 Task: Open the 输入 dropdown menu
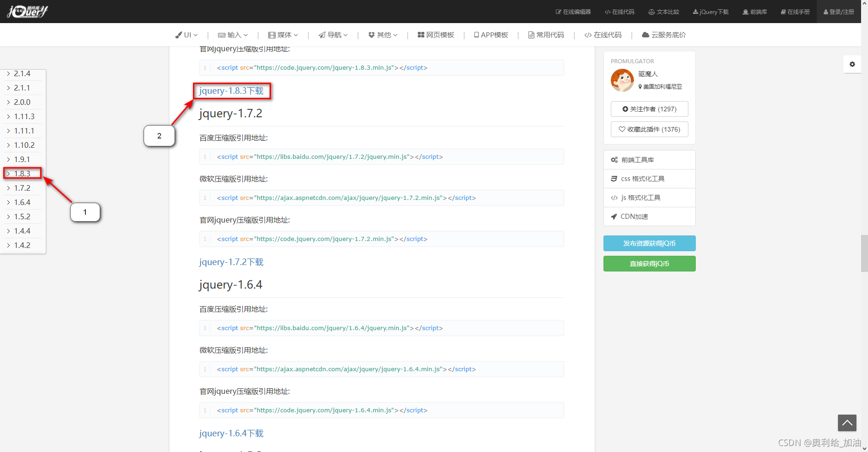click(x=233, y=35)
